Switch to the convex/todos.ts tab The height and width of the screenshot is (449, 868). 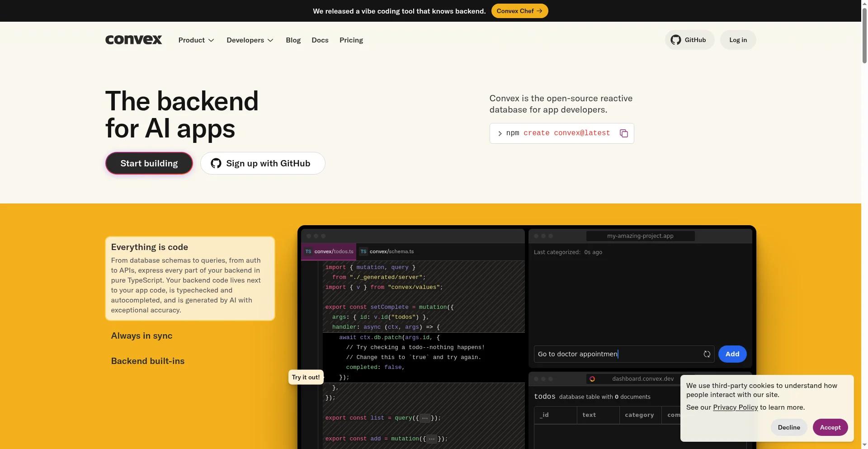point(329,251)
